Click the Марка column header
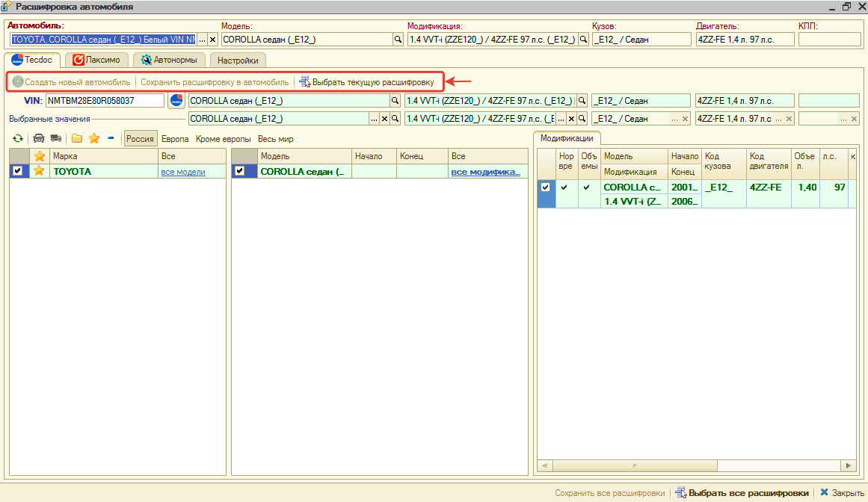This screenshot has height=502, width=868. (104, 156)
